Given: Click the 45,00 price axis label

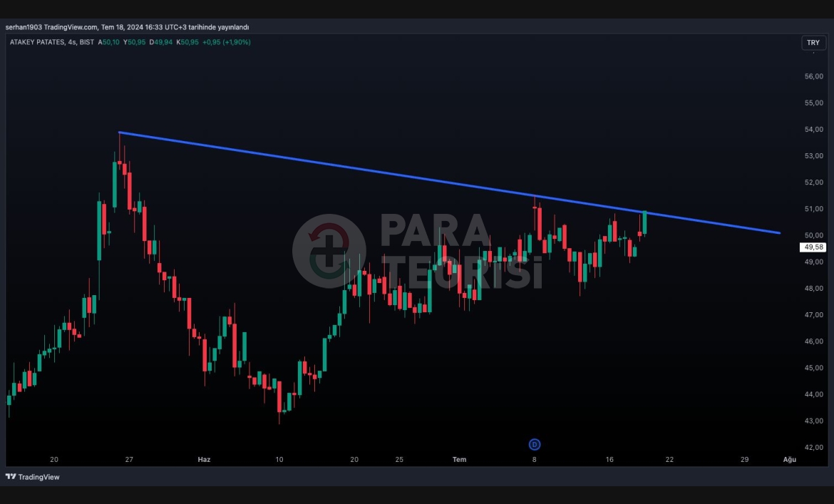Looking at the screenshot, I should click(814, 368).
